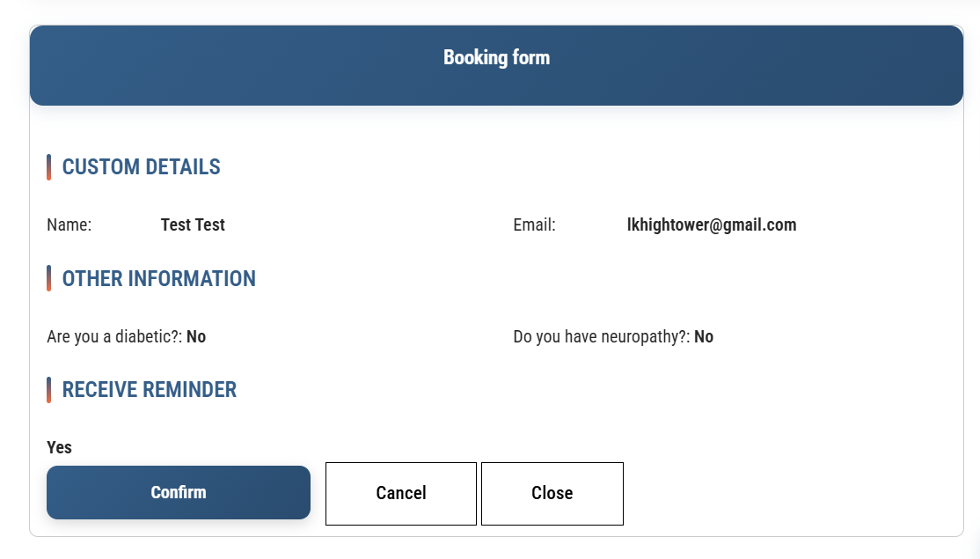
Task: Confirm the booking form
Action: 179,492
